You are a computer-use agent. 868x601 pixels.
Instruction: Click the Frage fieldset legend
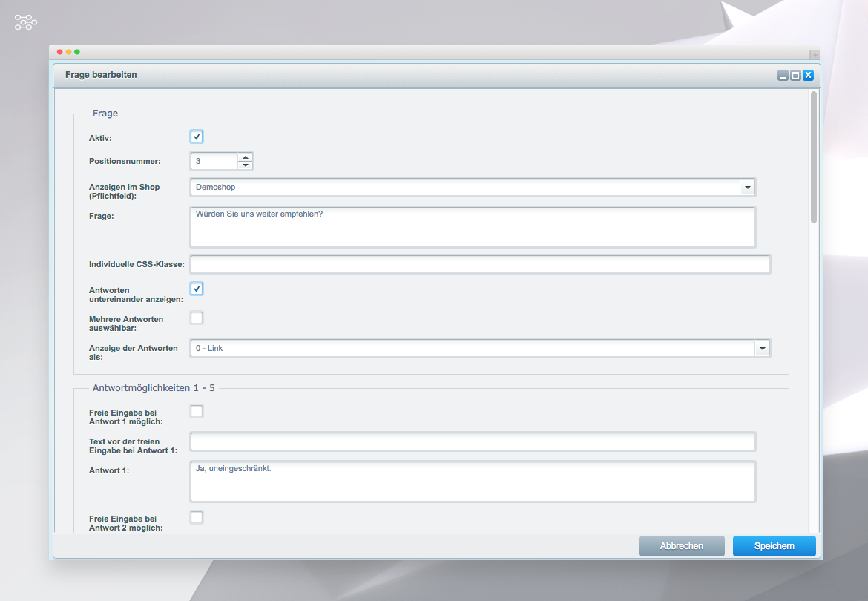click(x=105, y=114)
